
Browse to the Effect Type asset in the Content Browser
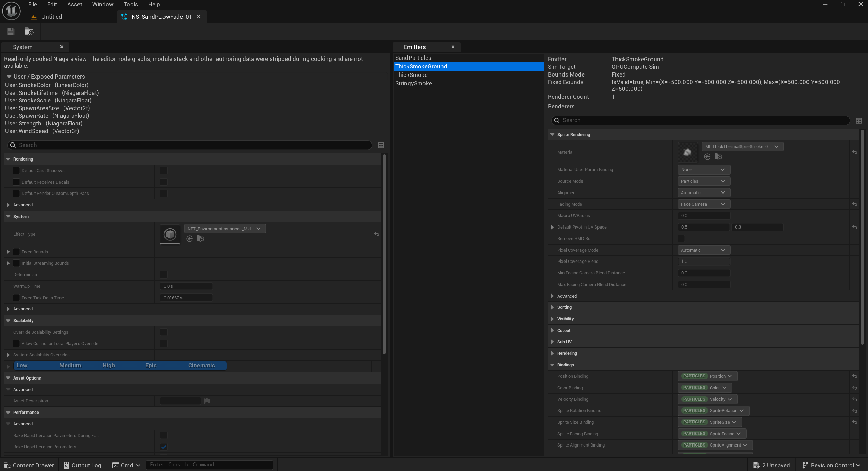[201, 239]
